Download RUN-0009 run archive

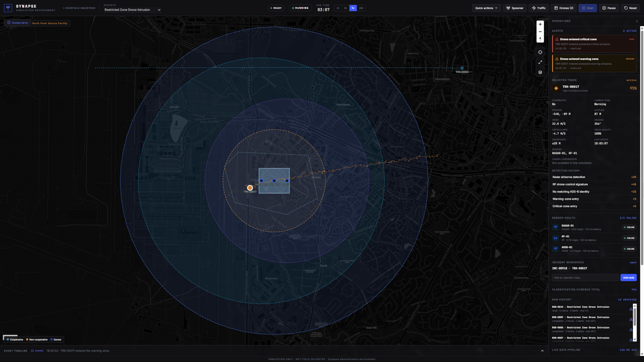[x=631, y=319]
